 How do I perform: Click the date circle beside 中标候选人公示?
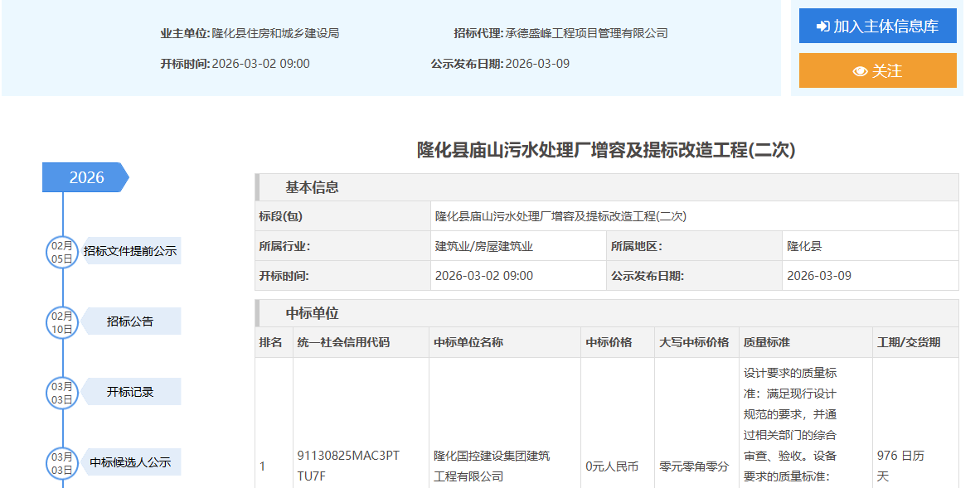pos(62,463)
